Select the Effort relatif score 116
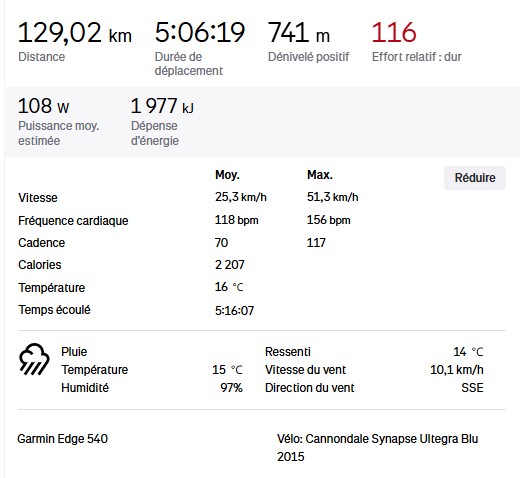520x478 pixels. (394, 32)
